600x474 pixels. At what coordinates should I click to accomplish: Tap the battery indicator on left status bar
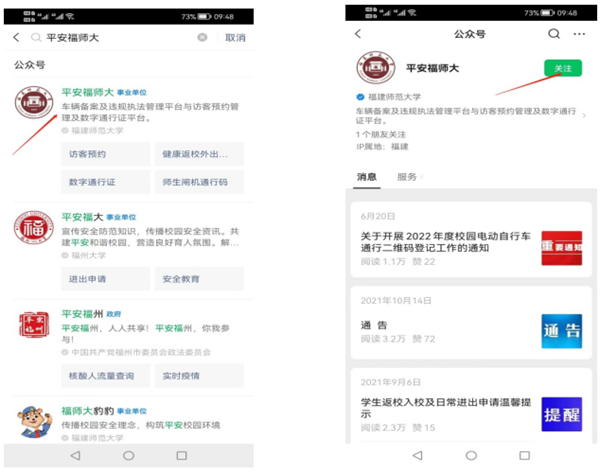pyautogui.click(x=204, y=16)
